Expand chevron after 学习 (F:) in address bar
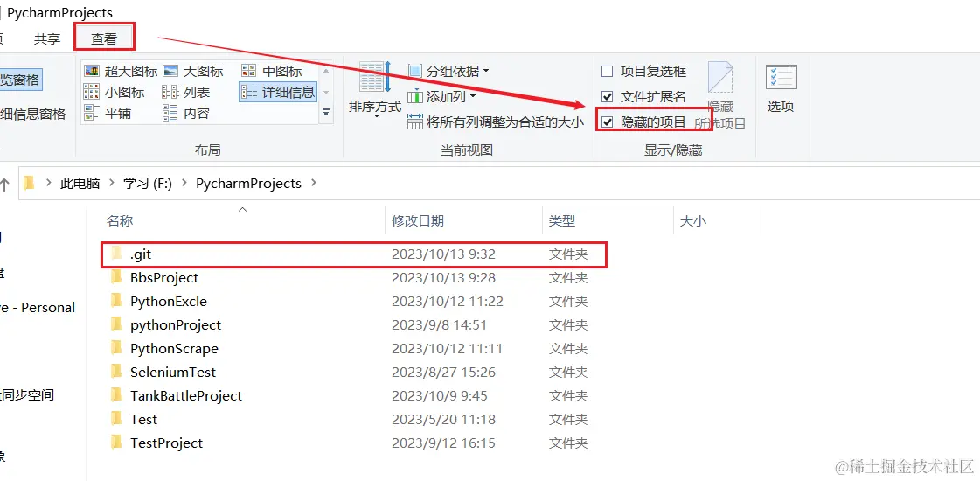 (x=184, y=184)
